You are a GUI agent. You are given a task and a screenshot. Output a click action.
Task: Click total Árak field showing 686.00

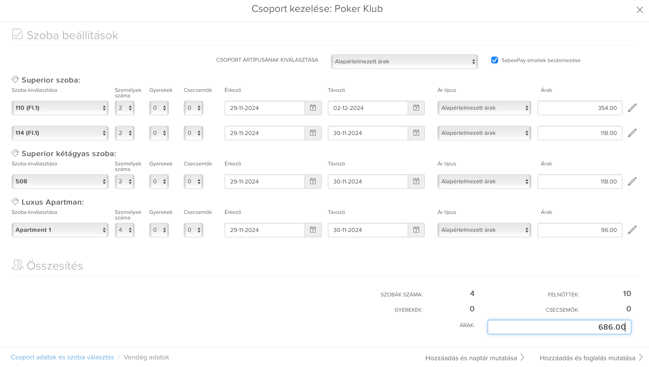[559, 327]
